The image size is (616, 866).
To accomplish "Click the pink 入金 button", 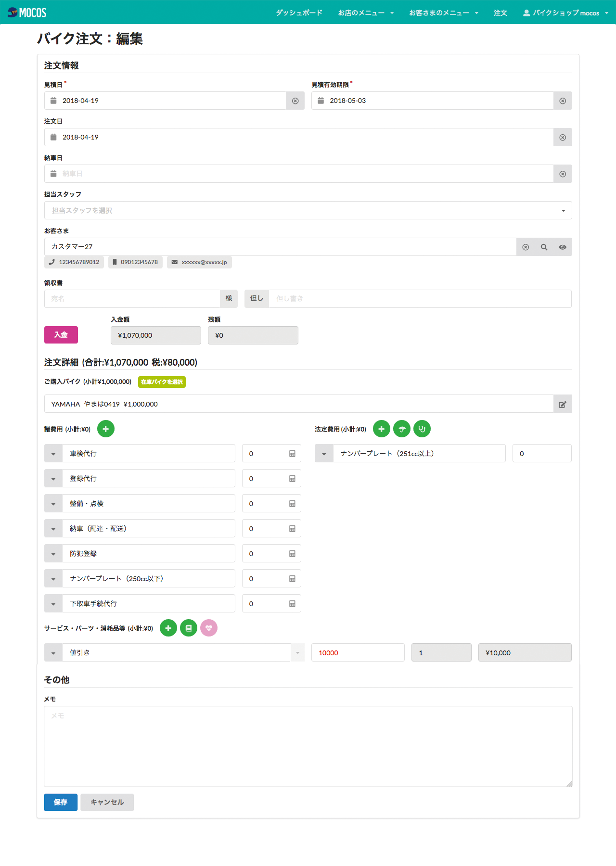I will tap(61, 335).
